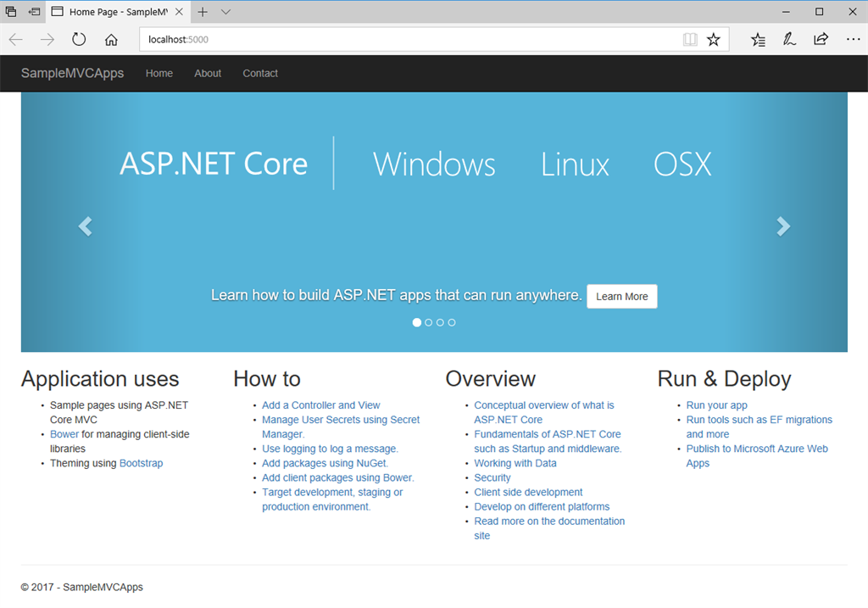Screen dimensions: 868x608
Task: Select the second carousel indicator dot
Action: point(429,322)
